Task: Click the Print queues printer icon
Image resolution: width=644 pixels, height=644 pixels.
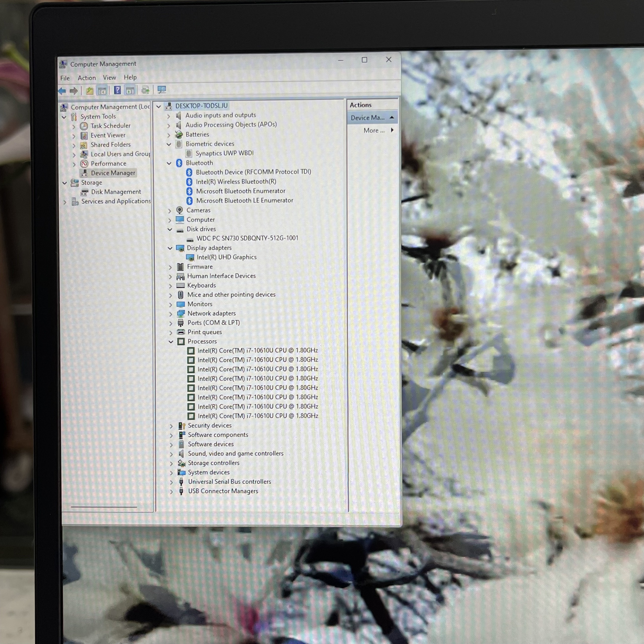Action: coord(181,332)
